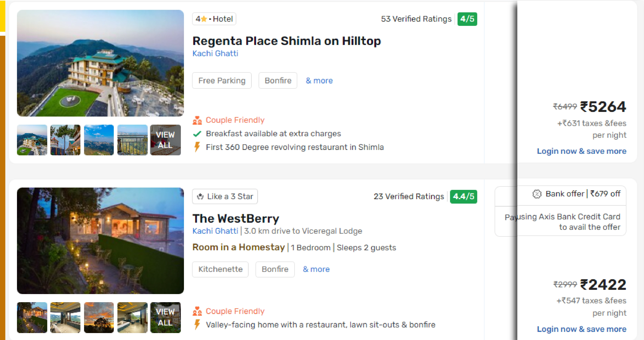Click the star icon in 4-star Hotel tag
The image size is (644, 340).
pos(204,19)
